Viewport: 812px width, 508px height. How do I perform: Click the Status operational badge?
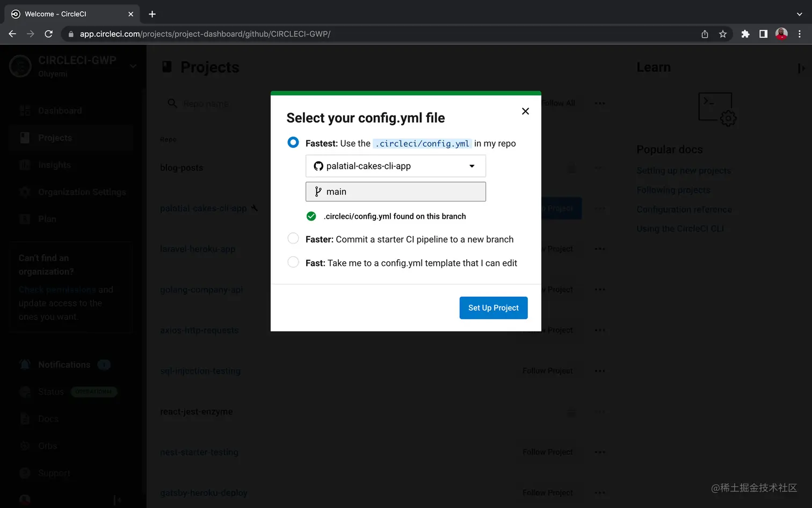(x=94, y=391)
